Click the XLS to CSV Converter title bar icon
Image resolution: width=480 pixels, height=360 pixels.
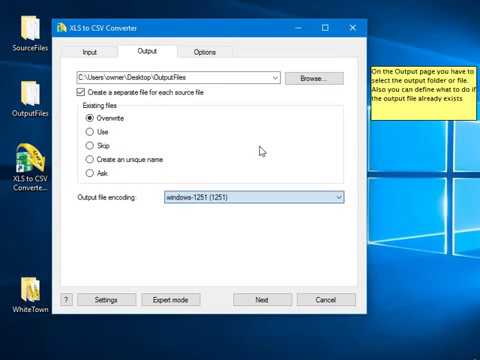coord(62,28)
